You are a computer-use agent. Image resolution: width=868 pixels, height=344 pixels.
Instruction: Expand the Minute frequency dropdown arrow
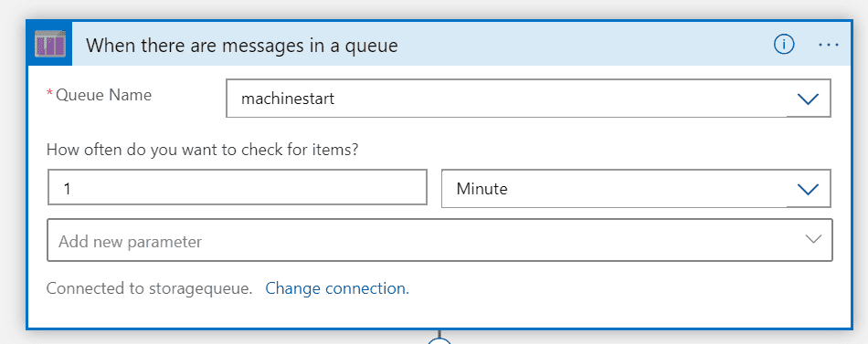click(809, 189)
